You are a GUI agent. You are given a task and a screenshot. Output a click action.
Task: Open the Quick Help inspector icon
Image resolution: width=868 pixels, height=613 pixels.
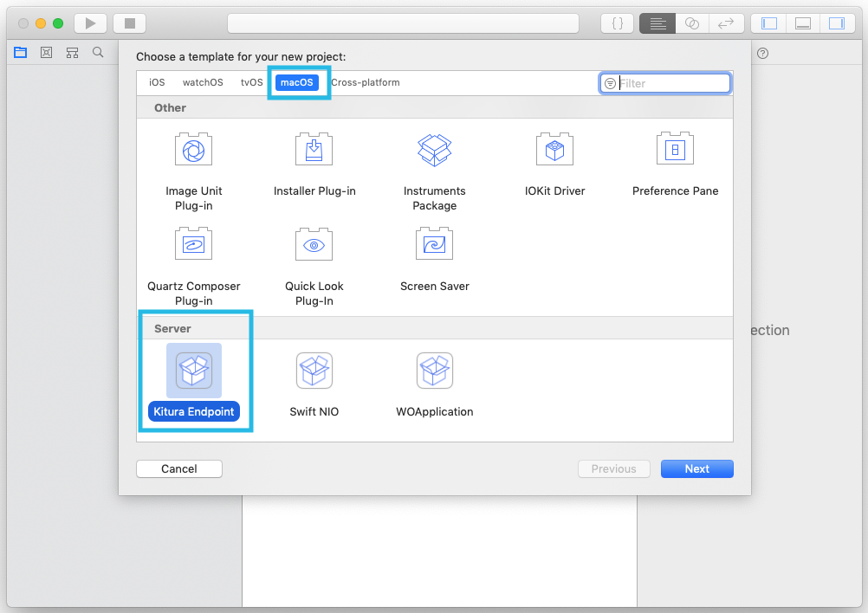(763, 53)
